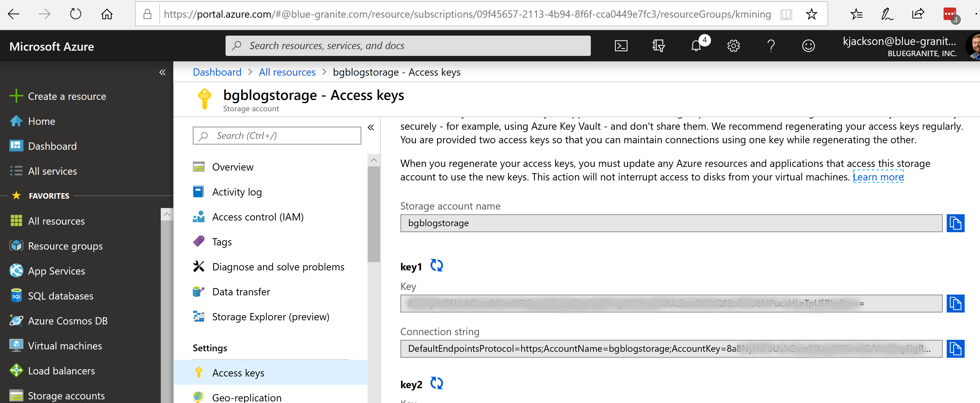Copy key1 value to clipboard
Image resolution: width=980 pixels, height=403 pixels.
click(x=956, y=303)
